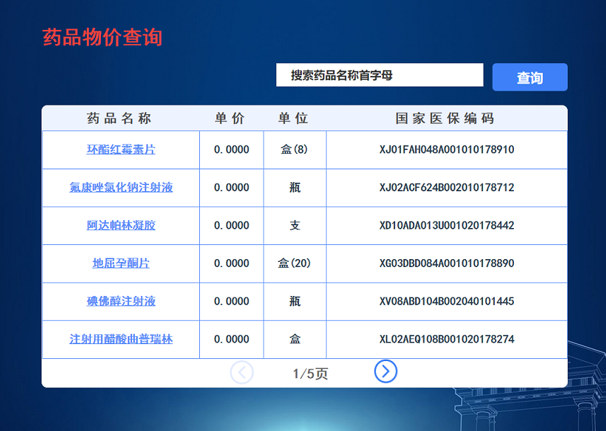Image resolution: width=606 pixels, height=431 pixels.
Task: Click the 1/5页 page indicator
Action: point(310,374)
